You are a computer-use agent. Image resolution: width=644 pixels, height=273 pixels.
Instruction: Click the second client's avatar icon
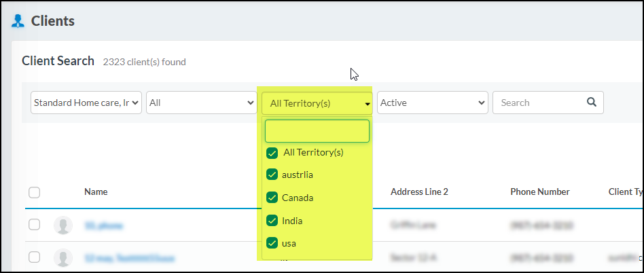click(63, 258)
